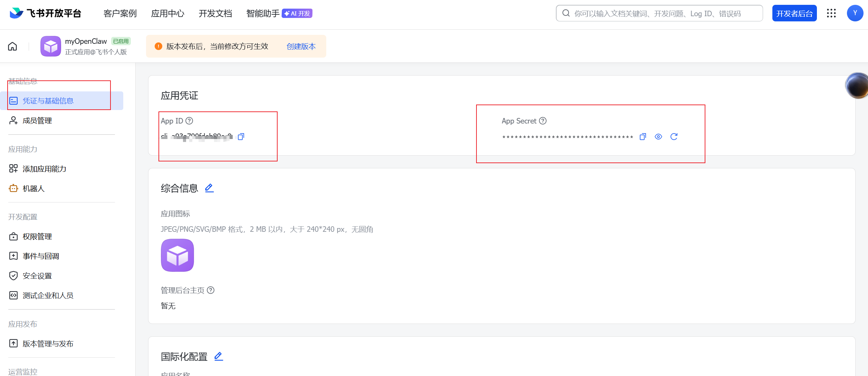Edit the 综合信息 section
This screenshot has height=376, width=868.
(209, 188)
